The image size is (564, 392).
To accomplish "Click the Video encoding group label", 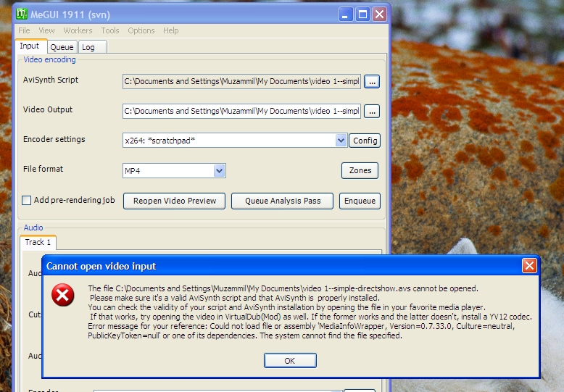I will pyautogui.click(x=49, y=59).
